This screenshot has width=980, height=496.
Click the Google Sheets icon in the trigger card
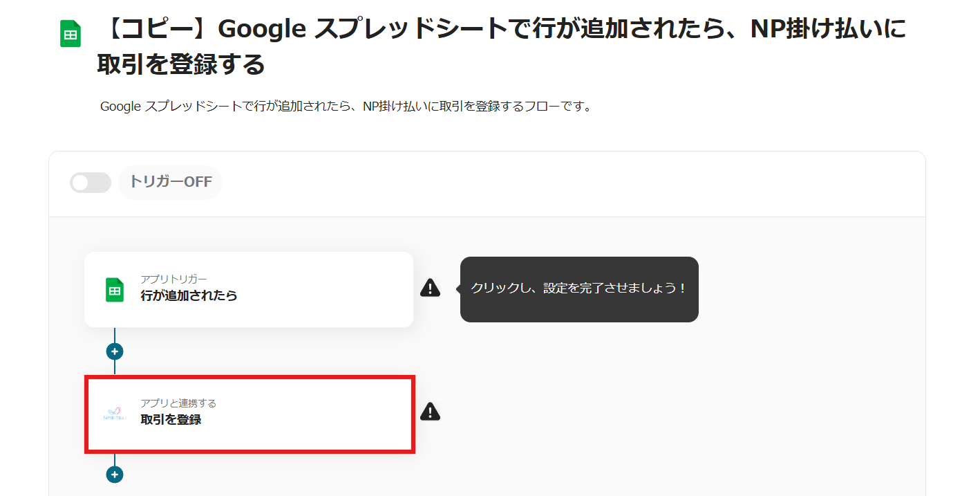pos(115,290)
